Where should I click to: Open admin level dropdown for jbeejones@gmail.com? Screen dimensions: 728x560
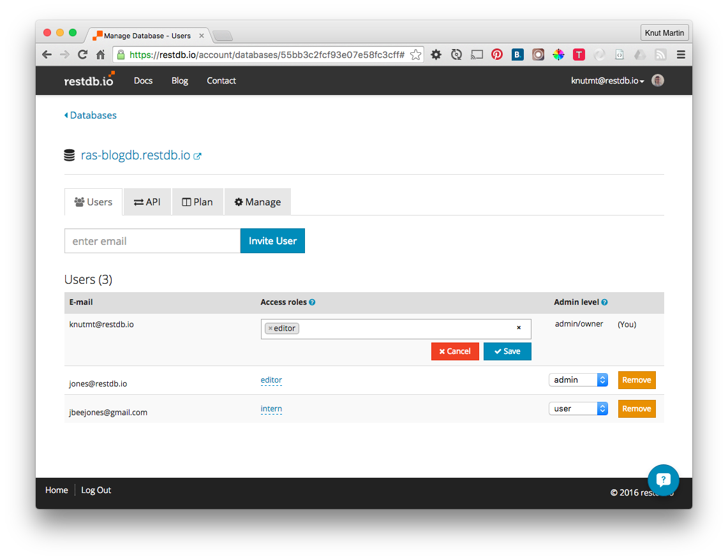(579, 408)
